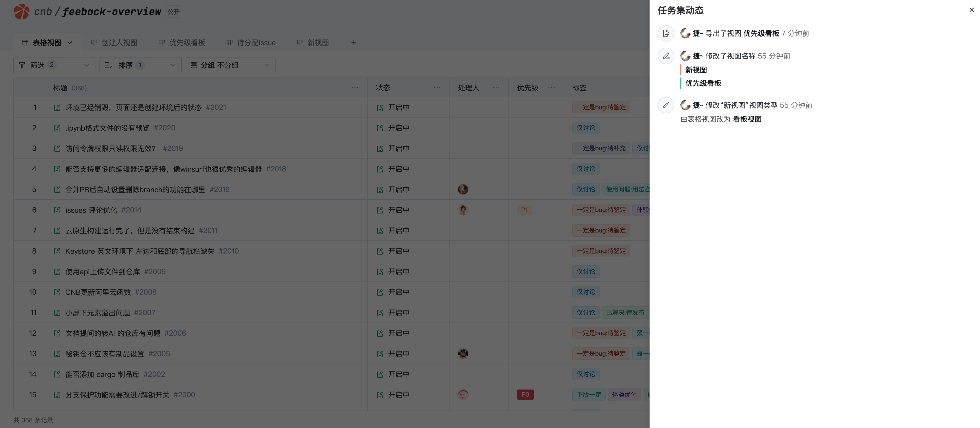
Task: Click the three-dot menu on the 优先级 column
Action: pyautogui.click(x=551, y=88)
